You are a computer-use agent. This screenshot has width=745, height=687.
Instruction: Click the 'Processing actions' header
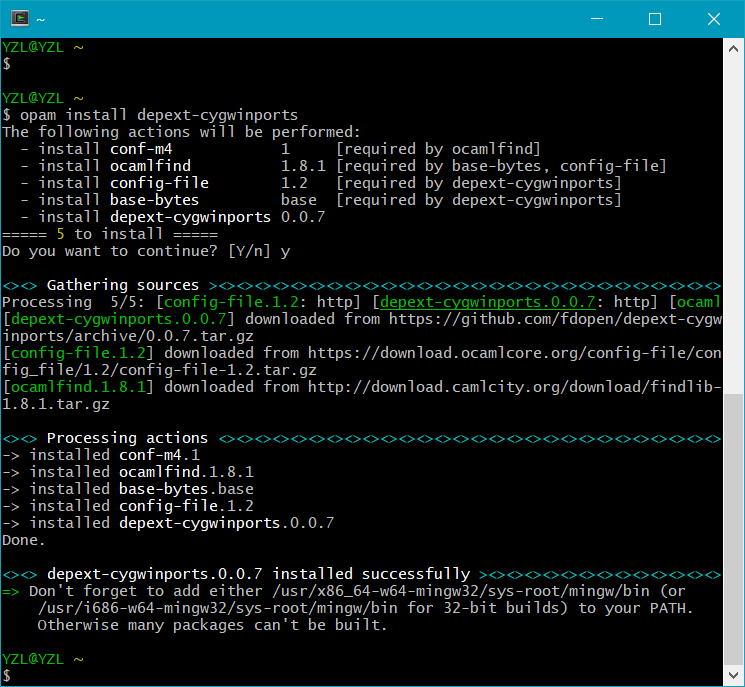[x=127, y=438]
